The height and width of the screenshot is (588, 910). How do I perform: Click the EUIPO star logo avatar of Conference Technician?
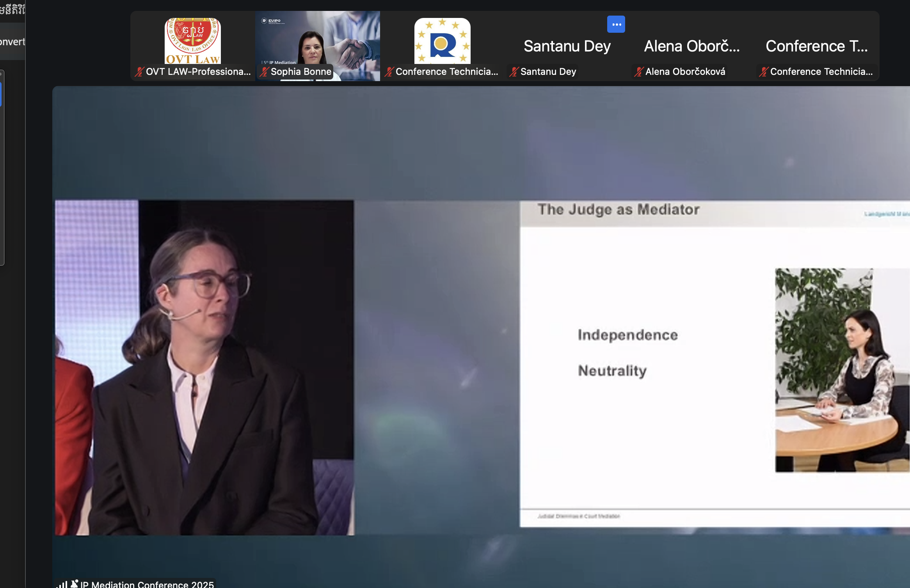pos(442,41)
